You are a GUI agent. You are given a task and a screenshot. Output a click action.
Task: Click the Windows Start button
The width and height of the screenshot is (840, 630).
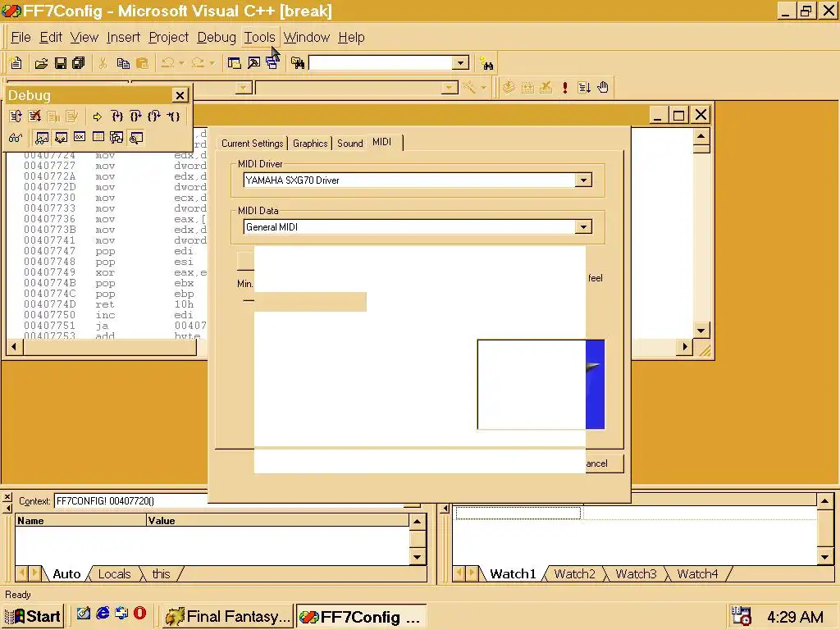[x=33, y=617]
